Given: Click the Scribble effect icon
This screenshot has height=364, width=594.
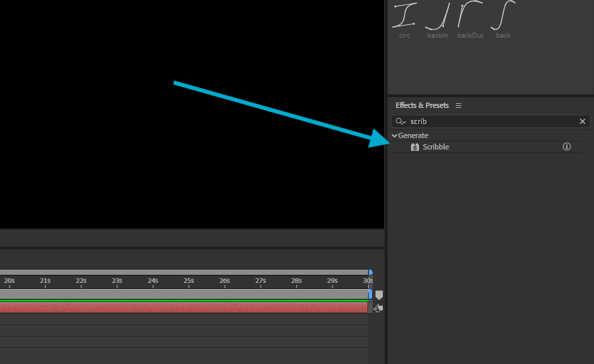Looking at the screenshot, I should click(x=415, y=147).
